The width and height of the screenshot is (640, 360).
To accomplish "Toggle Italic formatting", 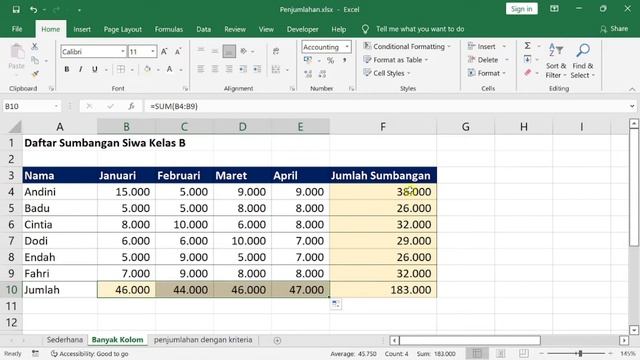I will (x=80, y=69).
